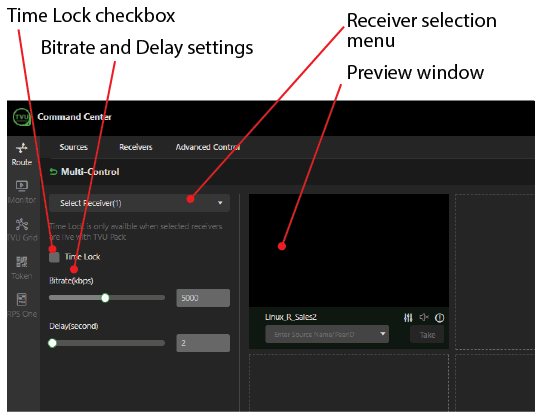Open audio mixer settings for Linux_R_Sales2

408,318
